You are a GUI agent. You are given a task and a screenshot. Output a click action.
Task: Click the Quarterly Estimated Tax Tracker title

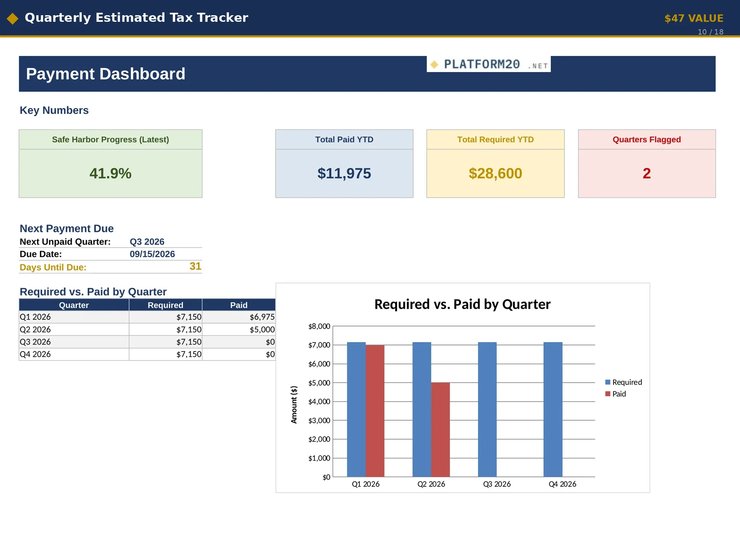(x=136, y=18)
